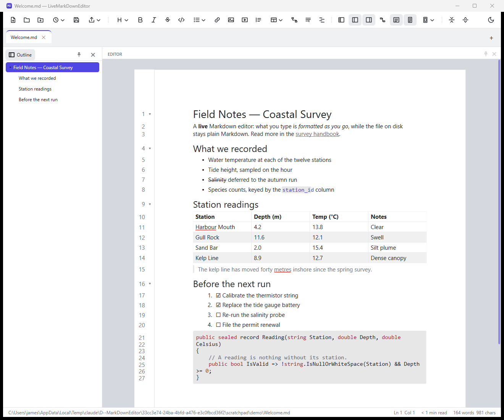
Task: Apply strikethrough formatting
Action: pos(168,20)
